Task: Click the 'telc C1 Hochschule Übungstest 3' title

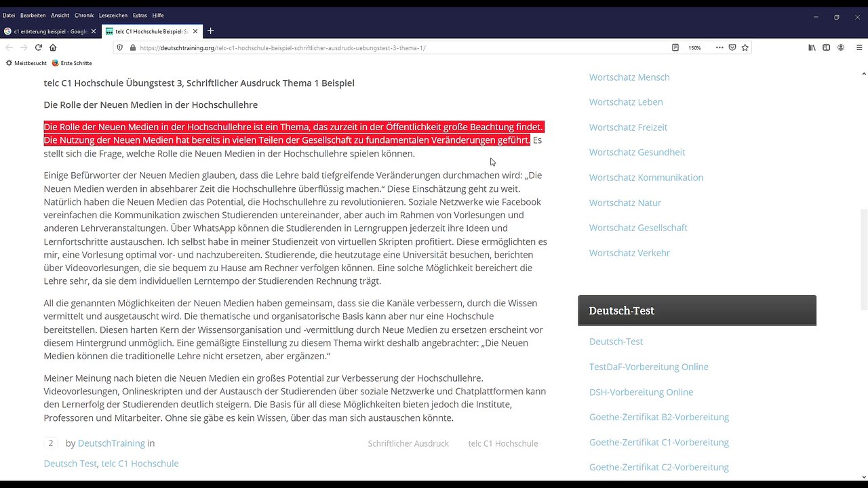Action: tap(199, 83)
